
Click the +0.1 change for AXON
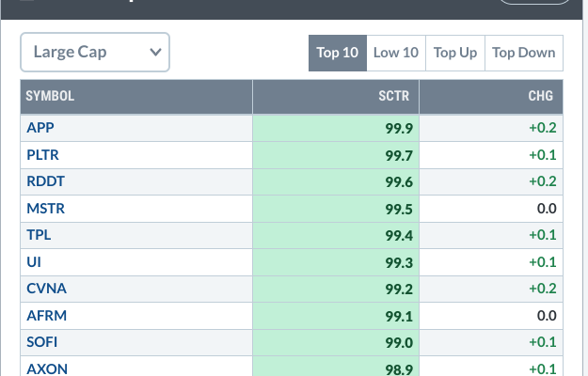coord(543,368)
